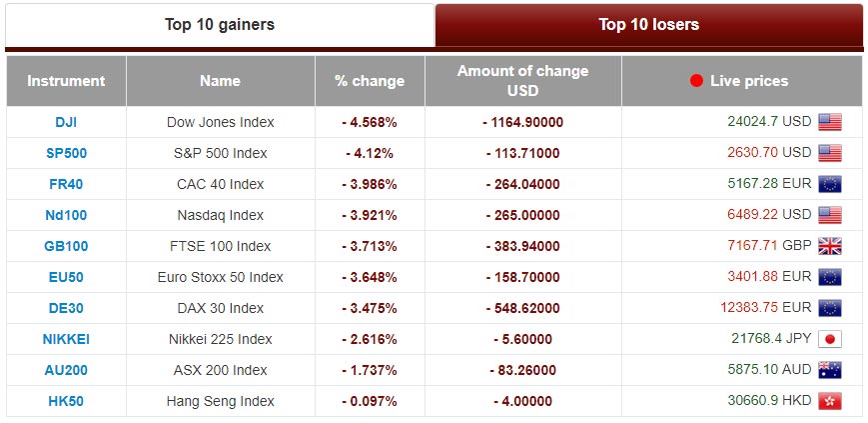
Task: Click the GB100 instrument symbol
Action: [x=66, y=246]
